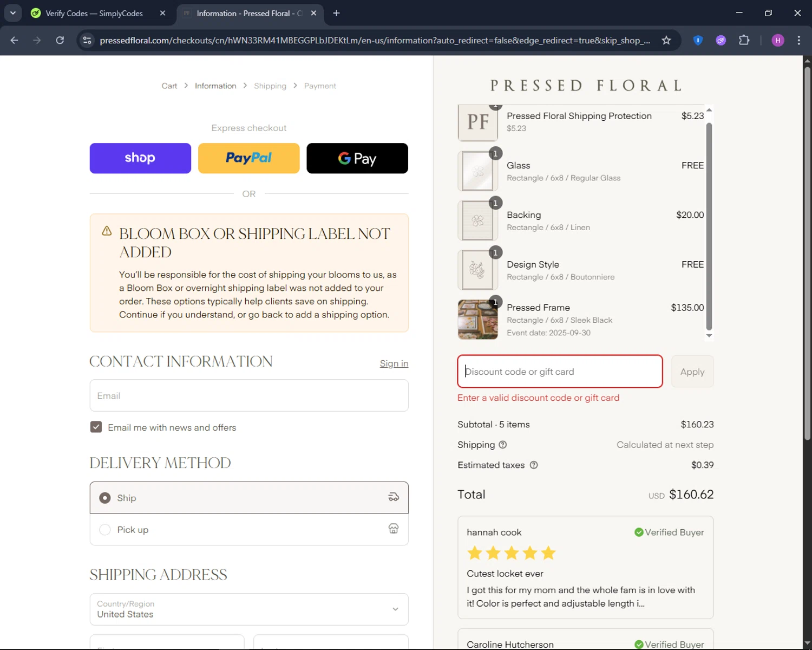Close the Verify Codes SimplyCodes tab

(x=162, y=13)
